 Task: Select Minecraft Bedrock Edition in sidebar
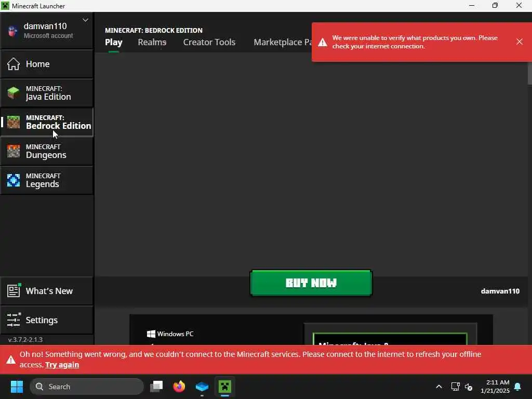pyautogui.click(x=46, y=122)
